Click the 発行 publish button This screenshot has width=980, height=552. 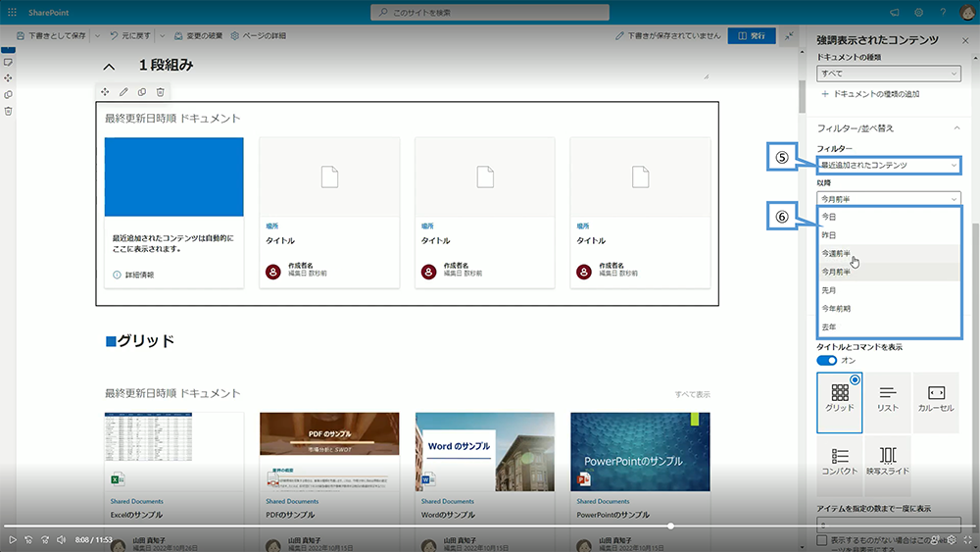[752, 35]
